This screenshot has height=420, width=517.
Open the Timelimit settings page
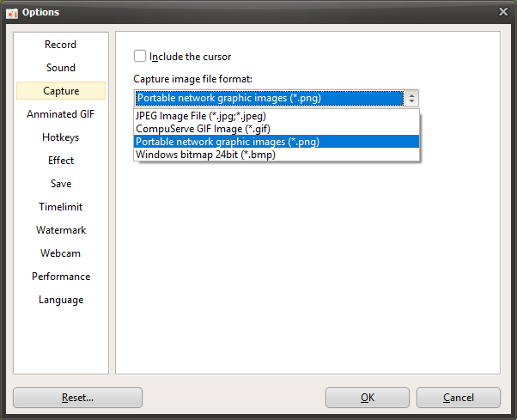[x=61, y=207]
